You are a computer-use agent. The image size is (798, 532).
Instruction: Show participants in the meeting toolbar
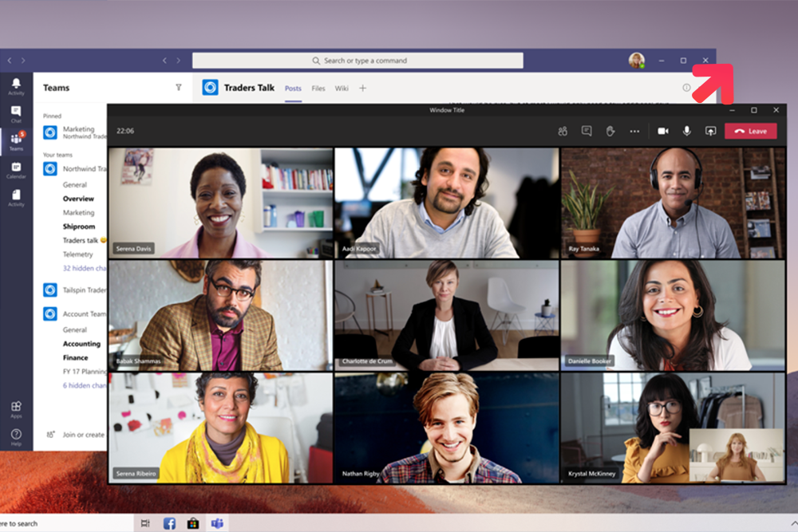click(563, 132)
